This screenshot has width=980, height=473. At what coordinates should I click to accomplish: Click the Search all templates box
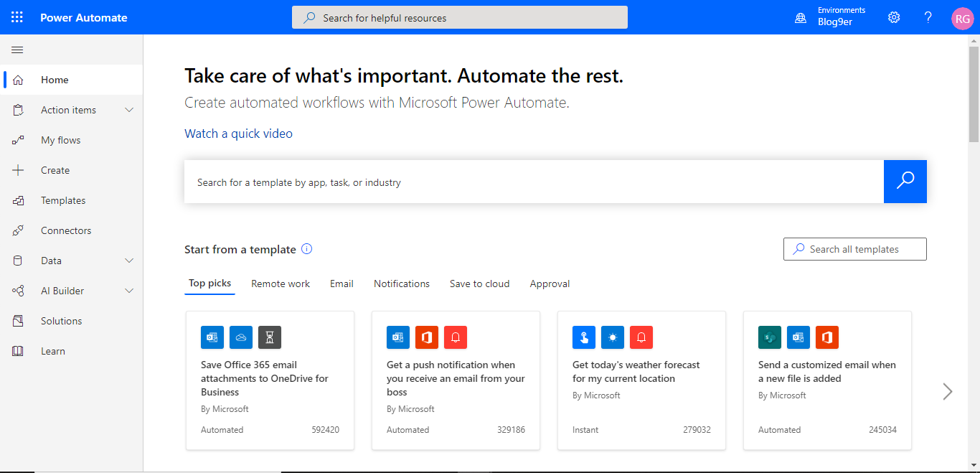pyautogui.click(x=855, y=249)
